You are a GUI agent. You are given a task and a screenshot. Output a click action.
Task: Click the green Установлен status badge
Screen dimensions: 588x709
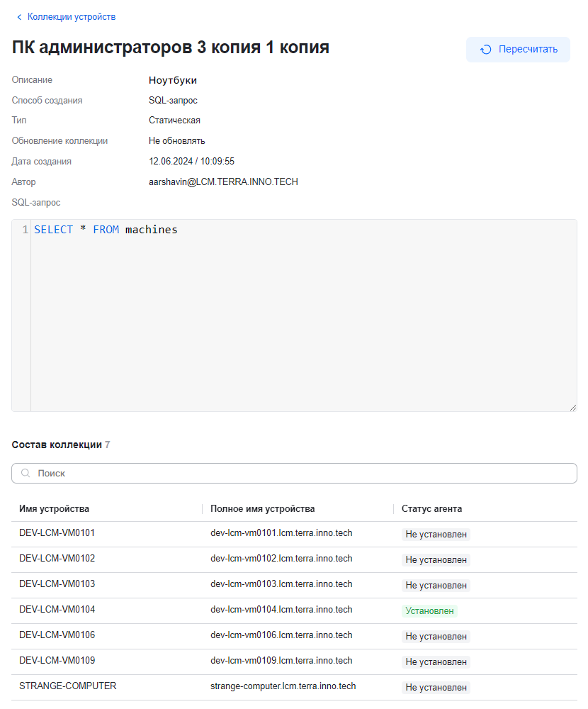[429, 610]
